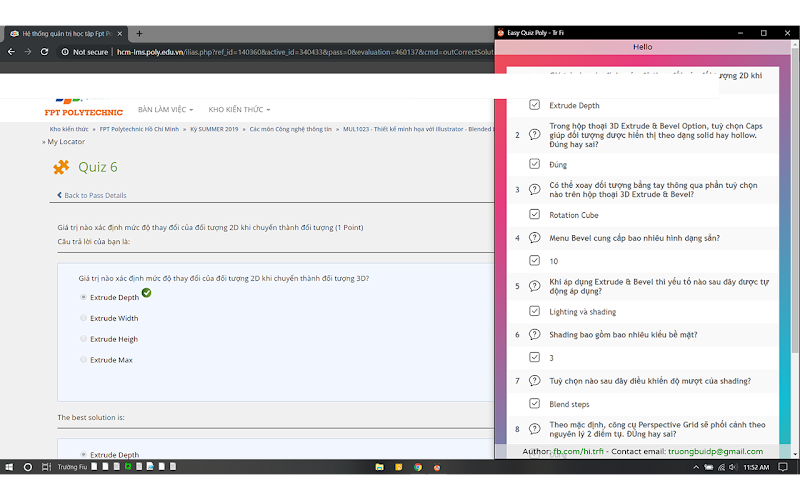Toggle Extrude Depth checkbox in Easy Quiz
Image resolution: width=800 pixels, height=500 pixels.
pyautogui.click(x=534, y=105)
